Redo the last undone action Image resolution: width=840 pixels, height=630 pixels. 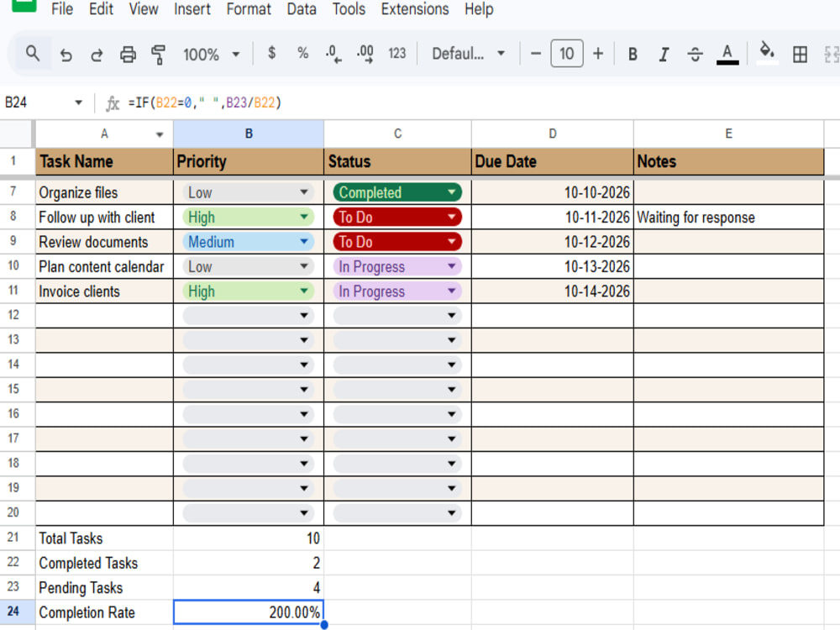pos(97,54)
